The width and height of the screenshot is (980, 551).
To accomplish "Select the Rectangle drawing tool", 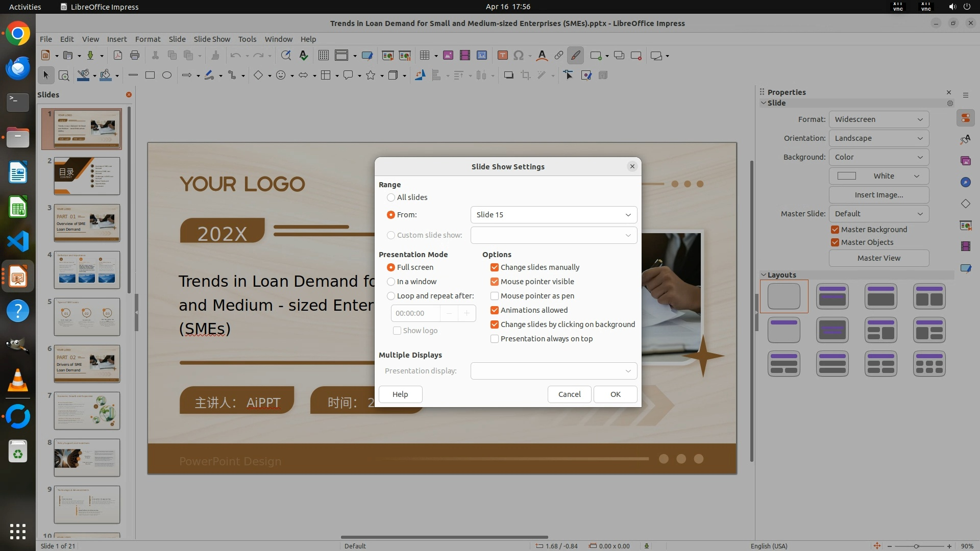I will [150, 76].
